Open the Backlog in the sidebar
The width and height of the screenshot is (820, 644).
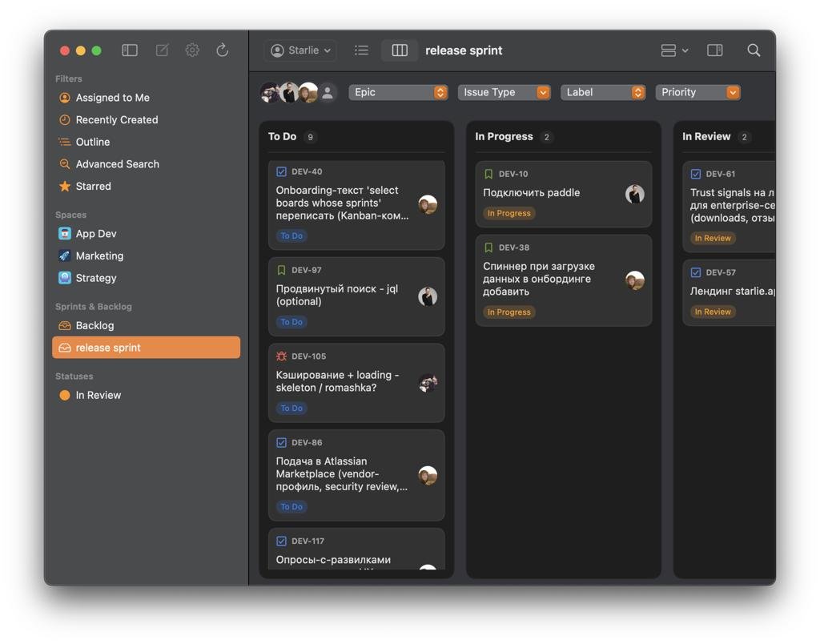(x=146, y=325)
